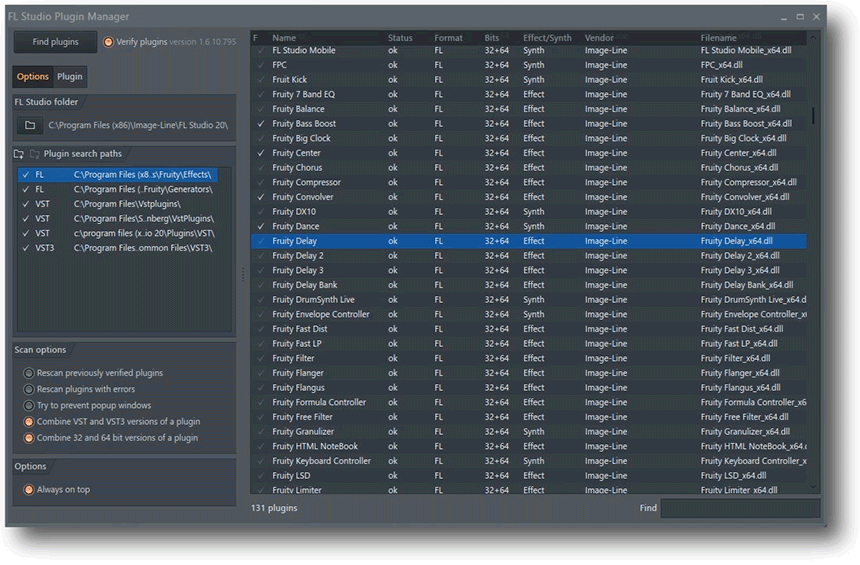Toggle the Always on top option
Screen dimensions: 860x565
tap(29, 490)
